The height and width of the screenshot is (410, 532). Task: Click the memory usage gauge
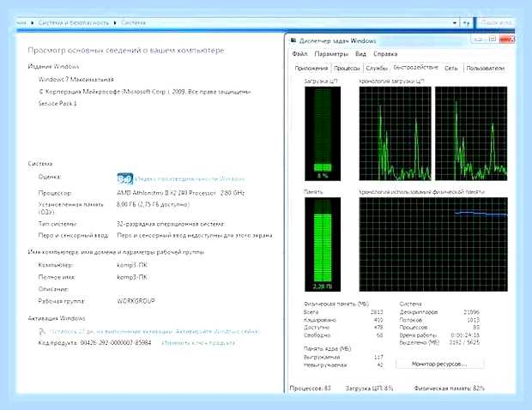[323, 244]
